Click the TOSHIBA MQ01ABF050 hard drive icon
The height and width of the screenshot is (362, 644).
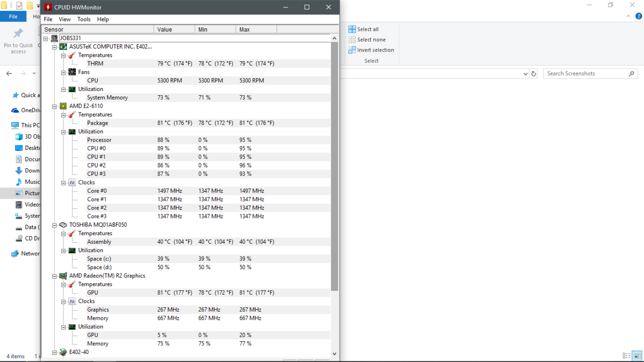[x=63, y=225]
